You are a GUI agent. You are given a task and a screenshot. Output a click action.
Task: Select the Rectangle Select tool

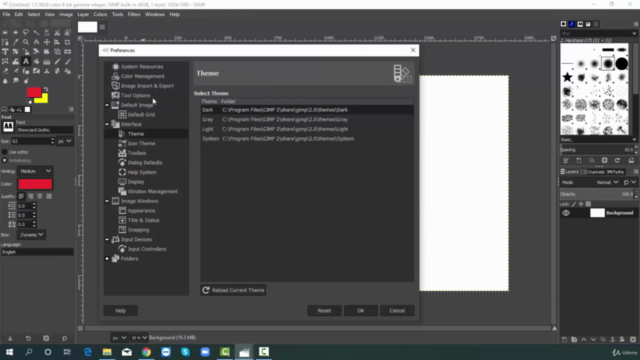[x=5, y=32]
